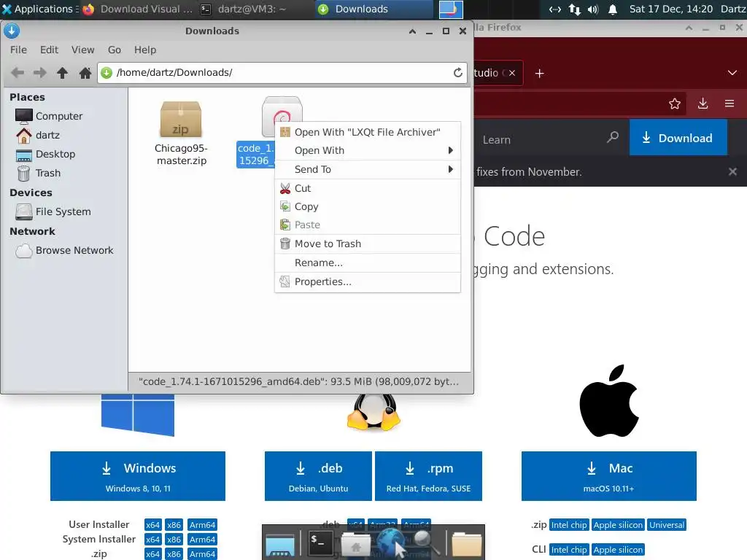The width and height of the screenshot is (747, 560).
Task: Reload the Downloads folder listing
Action: (458, 72)
